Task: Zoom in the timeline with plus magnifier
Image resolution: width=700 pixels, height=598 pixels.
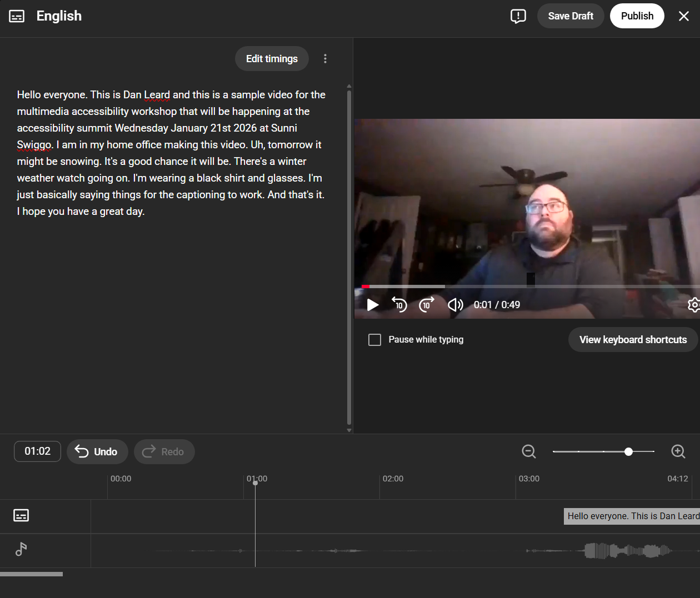Action: pos(678,451)
